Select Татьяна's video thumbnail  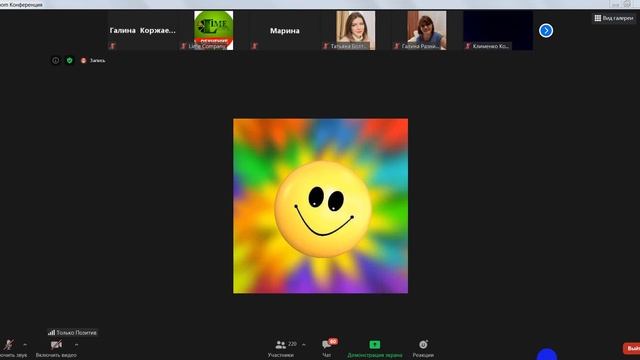pos(356,31)
